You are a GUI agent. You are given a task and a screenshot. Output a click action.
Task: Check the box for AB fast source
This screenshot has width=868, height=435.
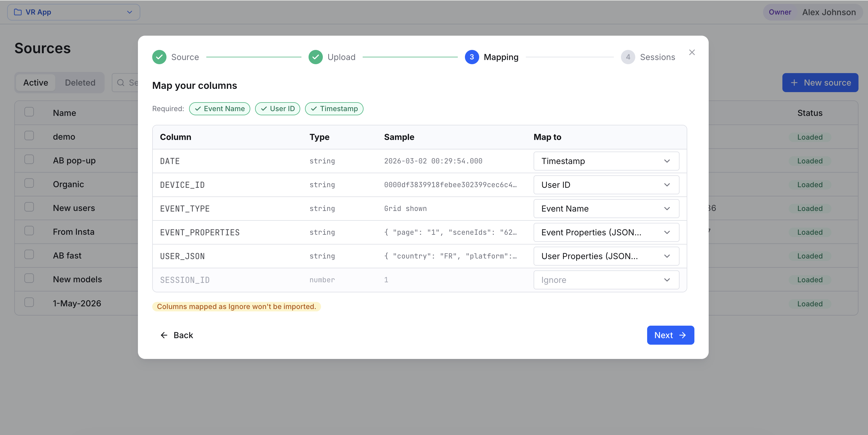point(29,254)
